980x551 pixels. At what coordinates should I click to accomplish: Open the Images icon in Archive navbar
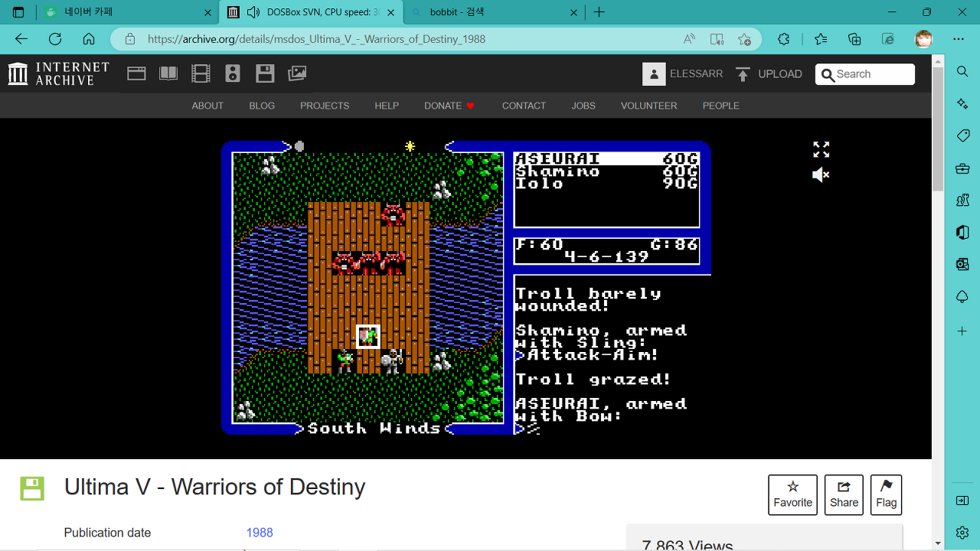click(x=297, y=73)
